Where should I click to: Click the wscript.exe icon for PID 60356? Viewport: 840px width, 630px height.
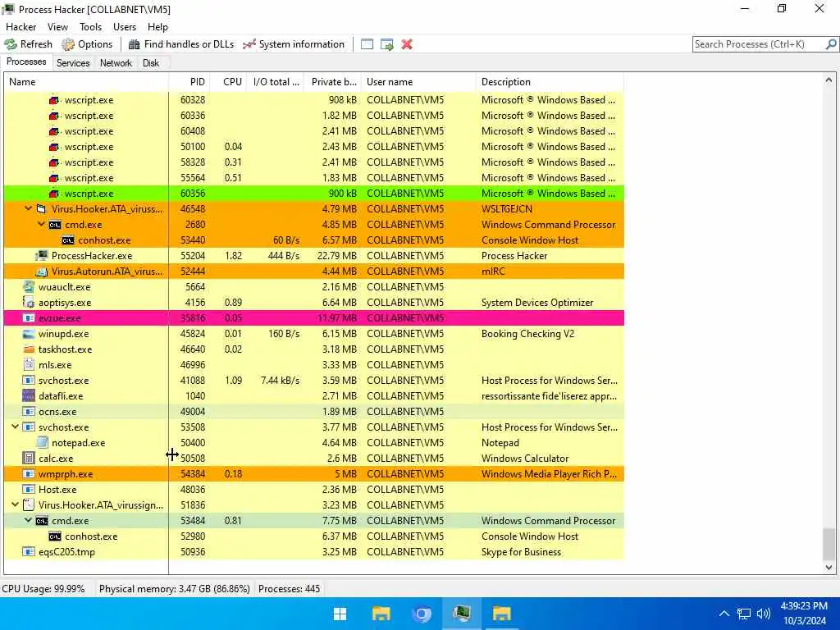(54, 194)
